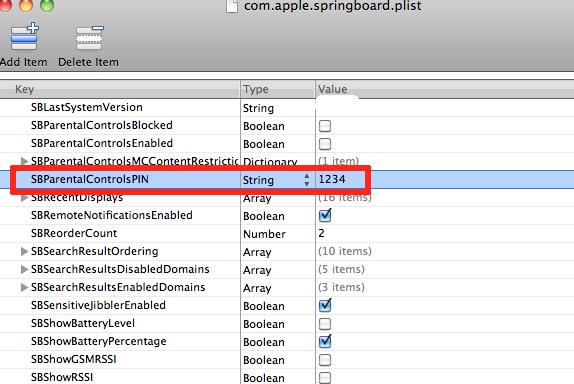Screen dimensions: 574x384
Task: Select the SBSensitiveJibblerEnabled key
Action: pyautogui.click(x=98, y=305)
